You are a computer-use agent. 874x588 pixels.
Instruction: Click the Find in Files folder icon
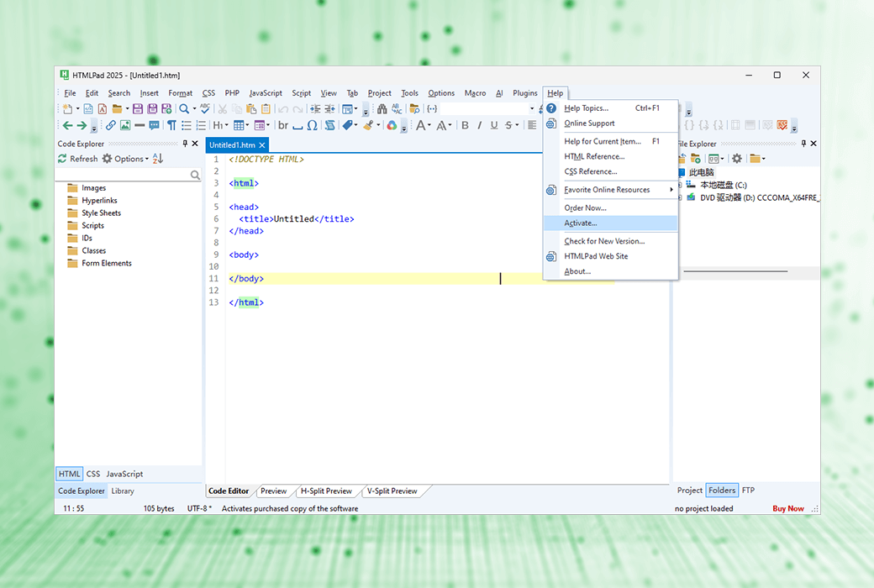click(414, 108)
